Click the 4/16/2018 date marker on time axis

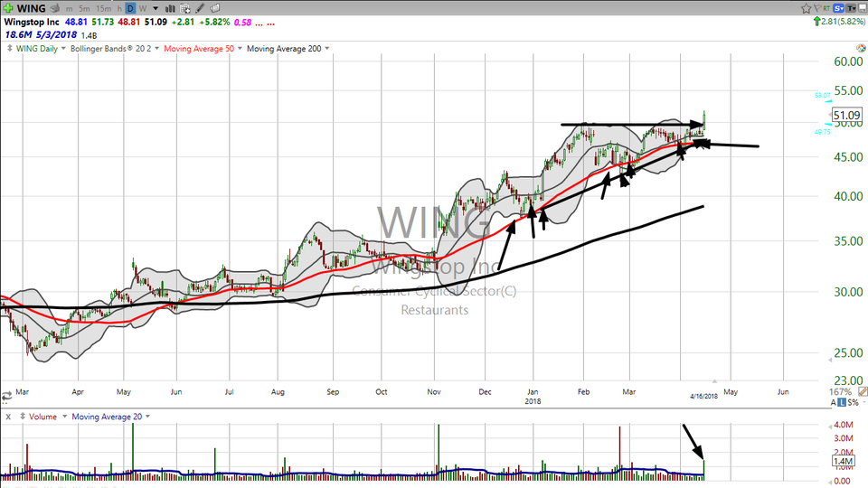click(703, 396)
